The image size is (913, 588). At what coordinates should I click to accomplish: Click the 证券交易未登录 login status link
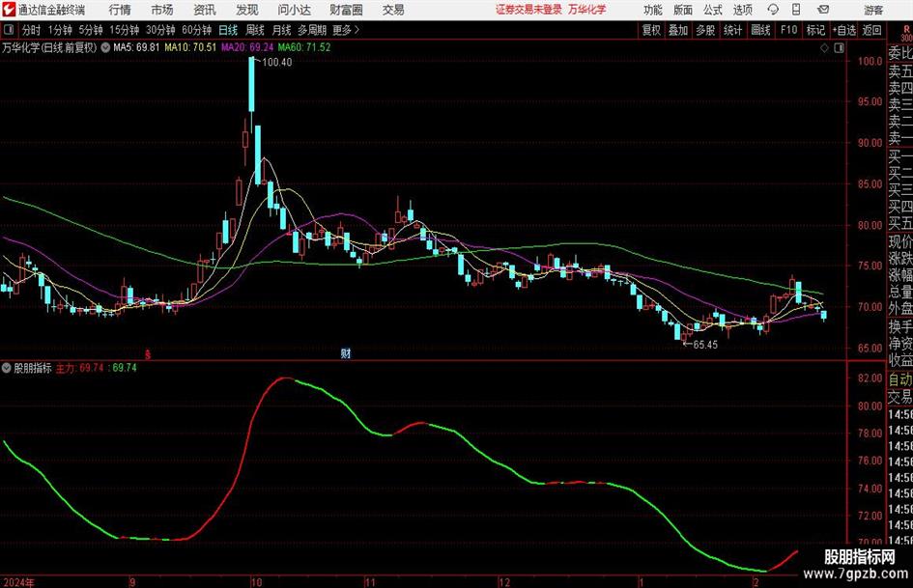(528, 10)
